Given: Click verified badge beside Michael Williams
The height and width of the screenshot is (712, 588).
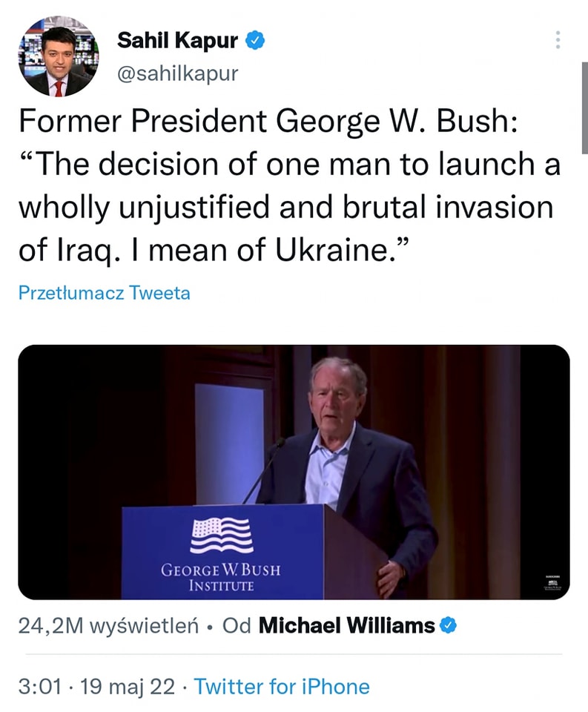Looking at the screenshot, I should [448, 626].
